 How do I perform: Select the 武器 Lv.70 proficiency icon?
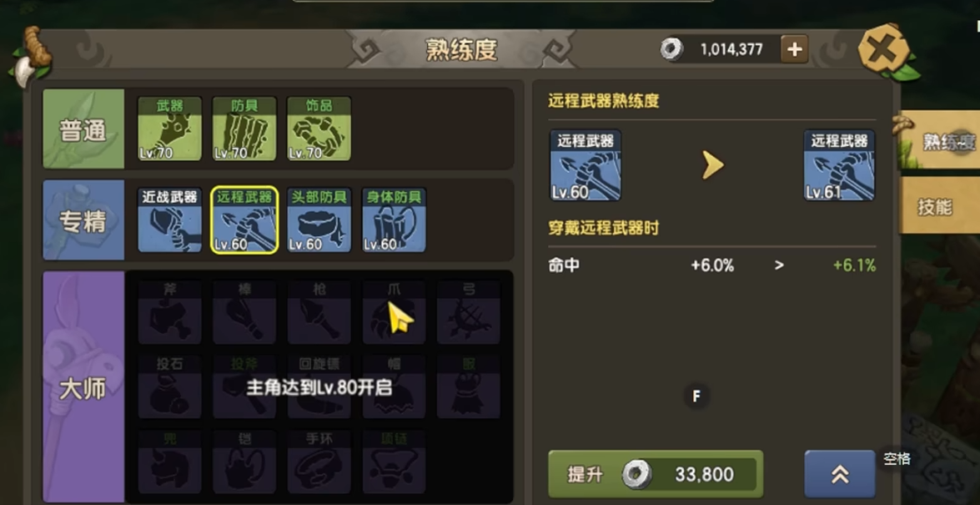pyautogui.click(x=169, y=129)
